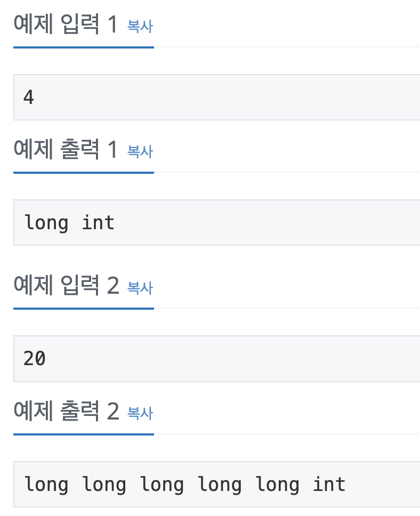The width and height of the screenshot is (420, 516).
Task: Click the word 'long' in output 1
Action: (x=46, y=223)
